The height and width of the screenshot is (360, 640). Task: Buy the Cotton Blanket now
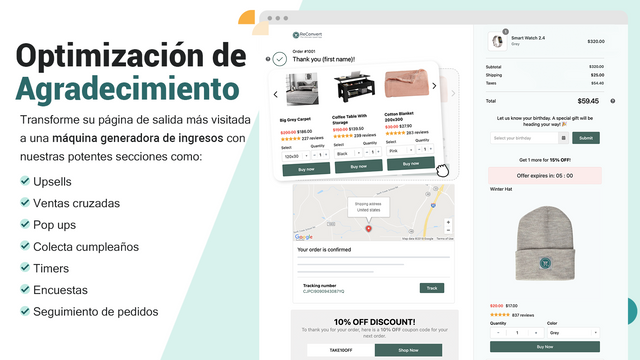[x=411, y=163]
